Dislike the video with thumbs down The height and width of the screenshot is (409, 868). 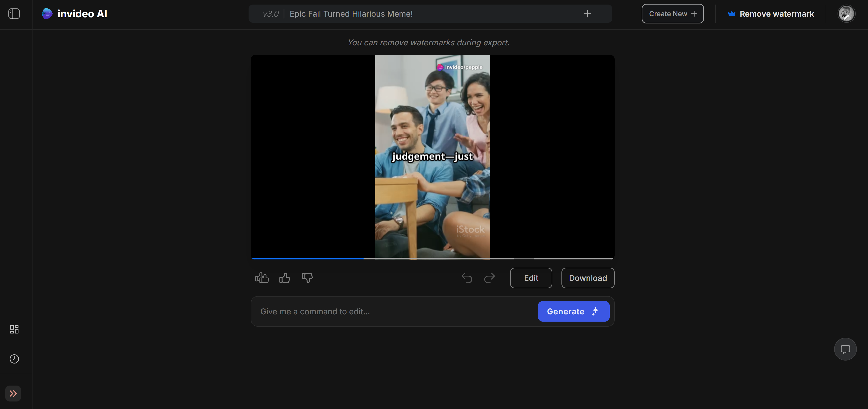click(307, 277)
